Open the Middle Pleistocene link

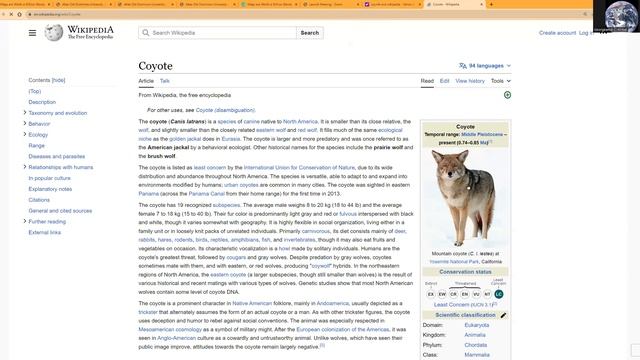click(x=482, y=134)
